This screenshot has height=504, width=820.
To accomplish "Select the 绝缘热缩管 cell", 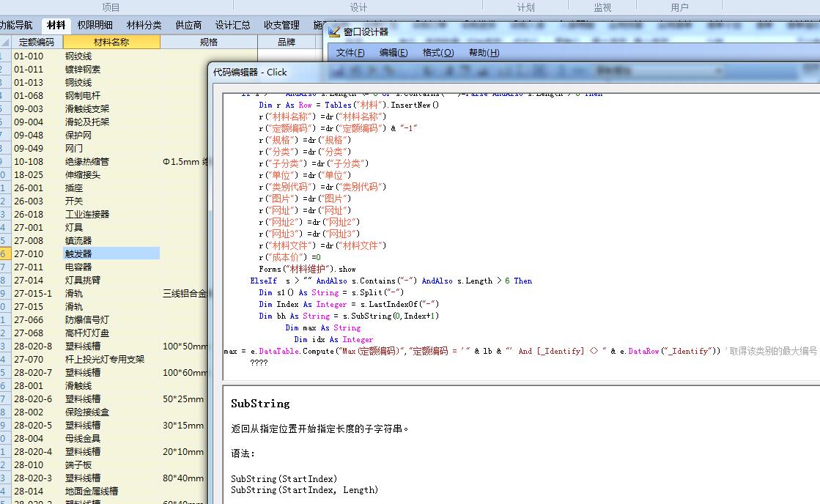I will [x=111, y=162].
